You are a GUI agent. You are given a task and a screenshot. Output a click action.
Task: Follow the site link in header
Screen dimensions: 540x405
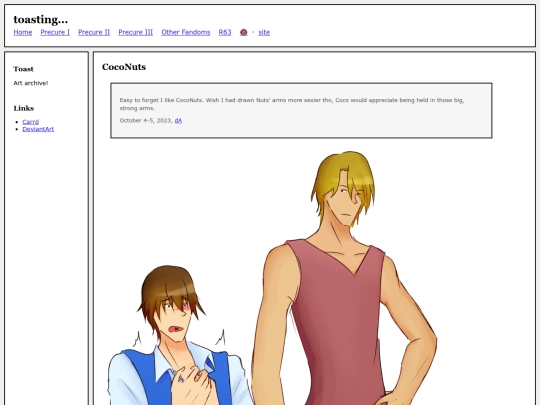tap(264, 32)
